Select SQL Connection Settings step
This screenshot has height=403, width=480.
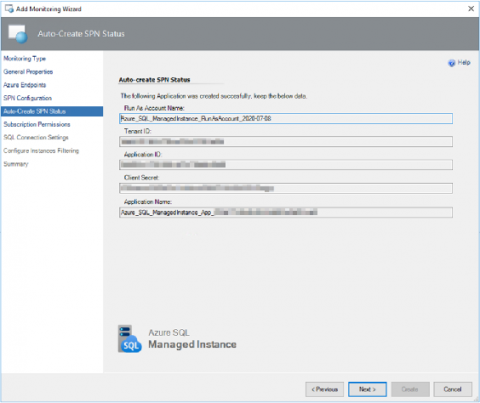36,137
